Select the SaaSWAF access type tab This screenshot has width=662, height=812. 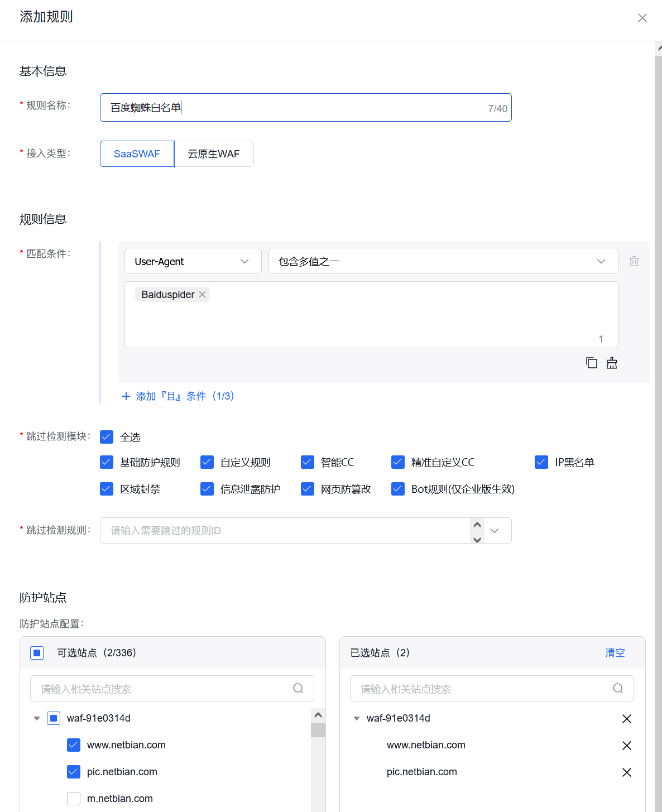tap(136, 153)
